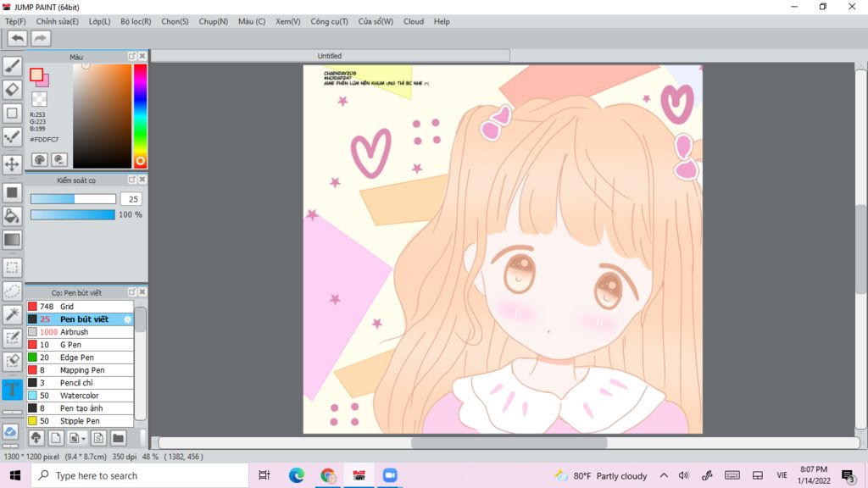Select the rectangular selection tool

(x=12, y=267)
